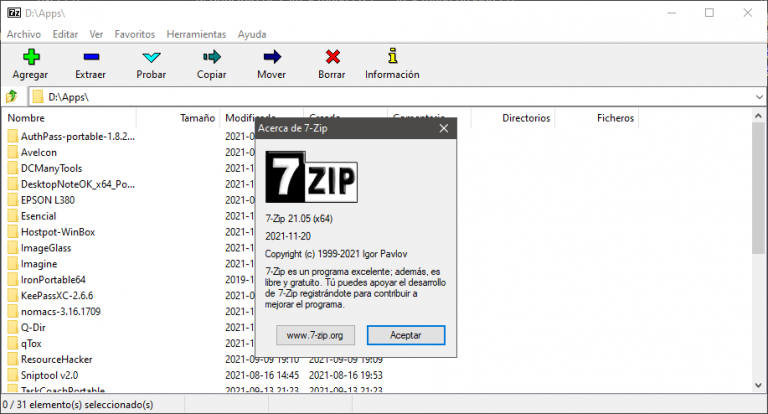The width and height of the screenshot is (768, 414).
Task: Open the Información toolbar icon
Action: (x=392, y=57)
